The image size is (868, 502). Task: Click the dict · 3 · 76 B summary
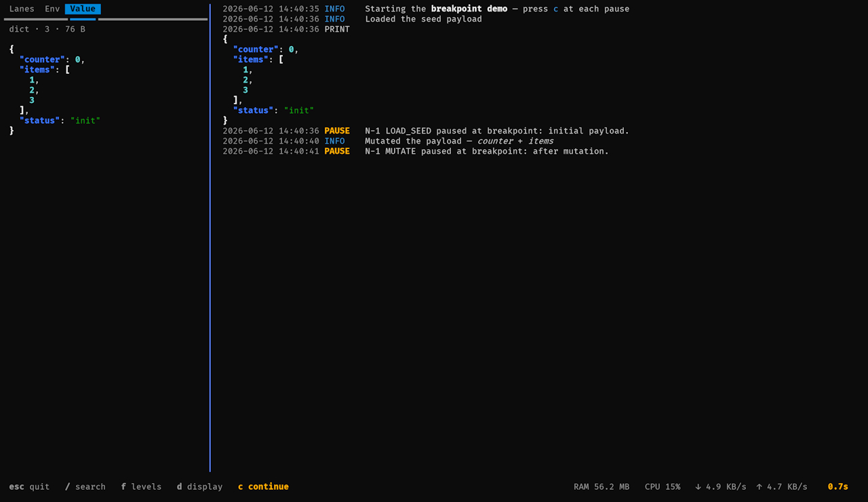click(47, 29)
